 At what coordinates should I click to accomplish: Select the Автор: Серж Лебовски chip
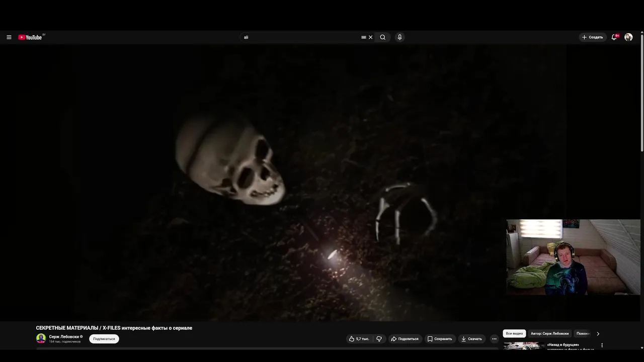pos(549,333)
